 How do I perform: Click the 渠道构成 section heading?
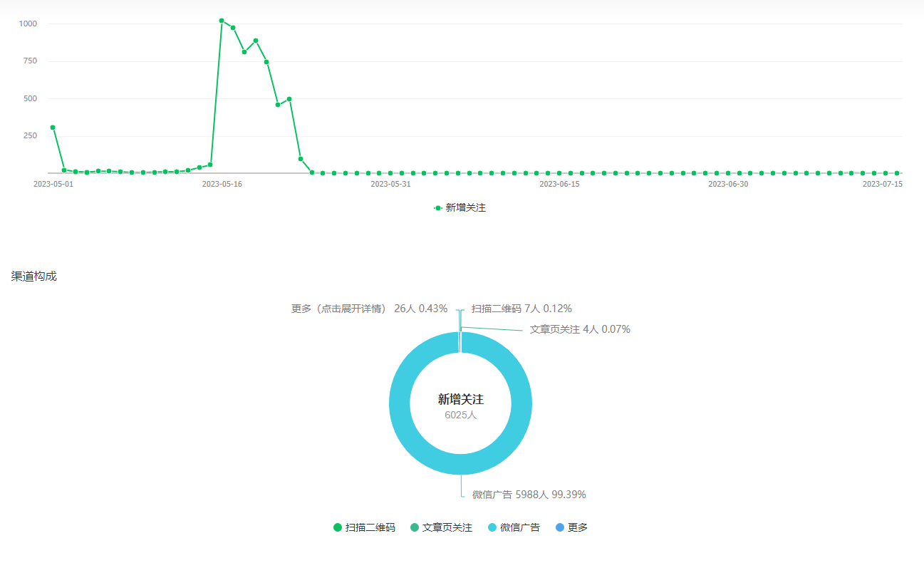(x=34, y=277)
